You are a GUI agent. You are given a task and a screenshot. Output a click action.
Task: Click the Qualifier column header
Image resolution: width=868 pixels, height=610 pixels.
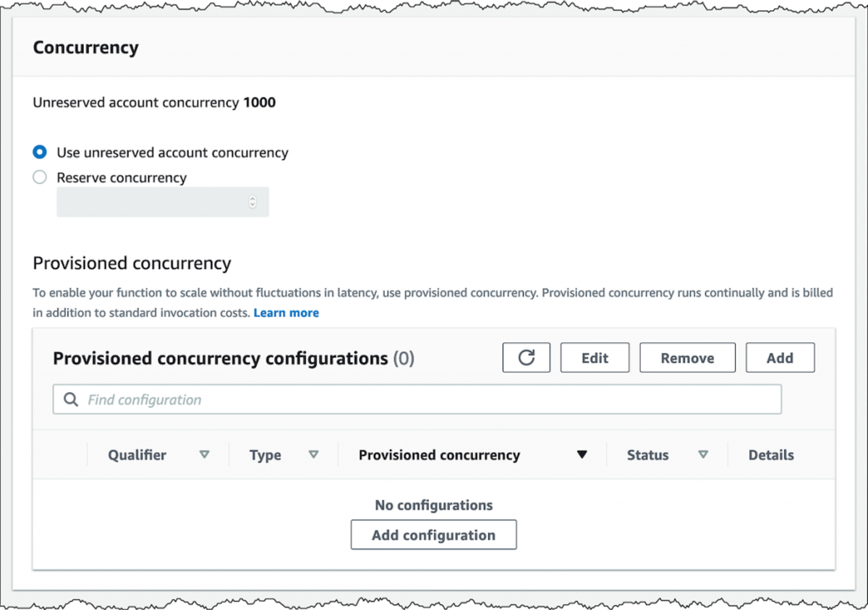point(137,455)
